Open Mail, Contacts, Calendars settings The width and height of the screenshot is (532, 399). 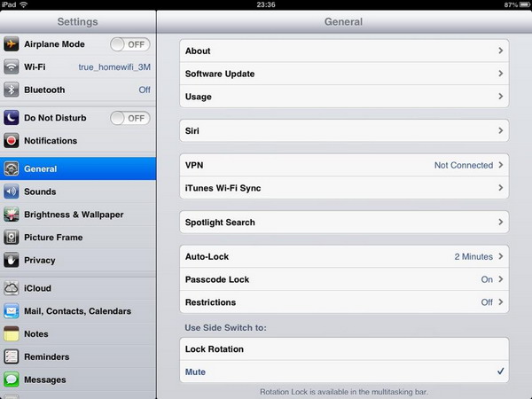(78, 311)
